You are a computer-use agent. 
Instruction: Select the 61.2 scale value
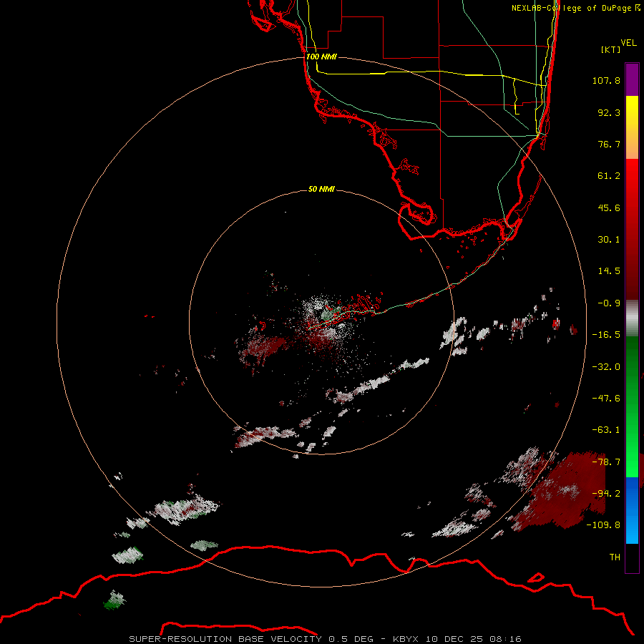click(x=609, y=176)
